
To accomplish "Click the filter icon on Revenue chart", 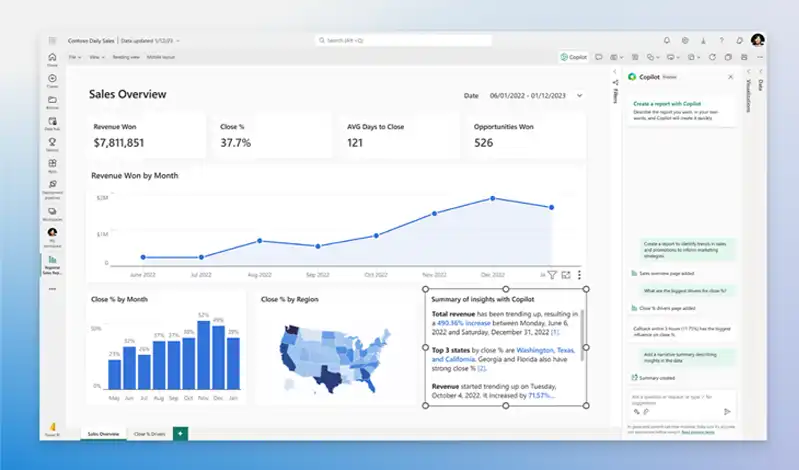I will click(552, 275).
